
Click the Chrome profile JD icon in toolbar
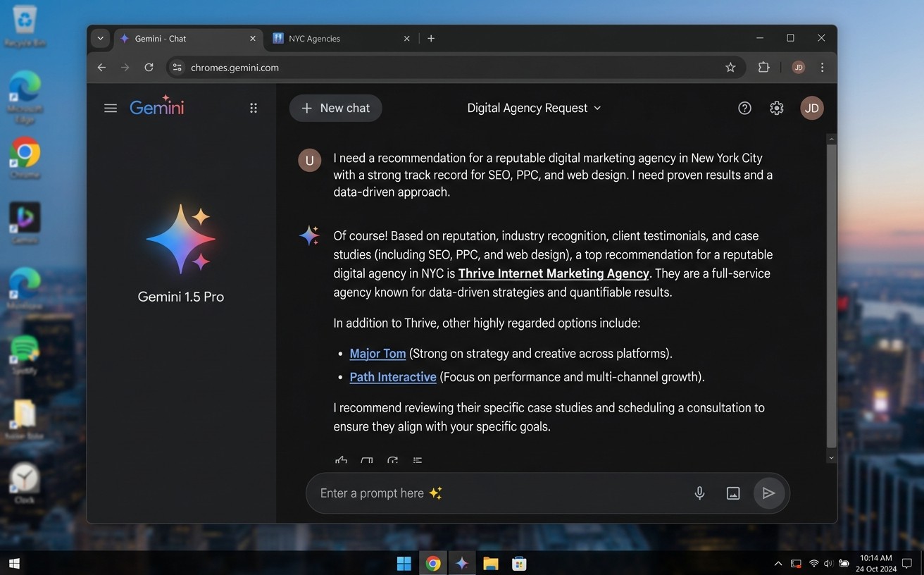click(x=798, y=68)
